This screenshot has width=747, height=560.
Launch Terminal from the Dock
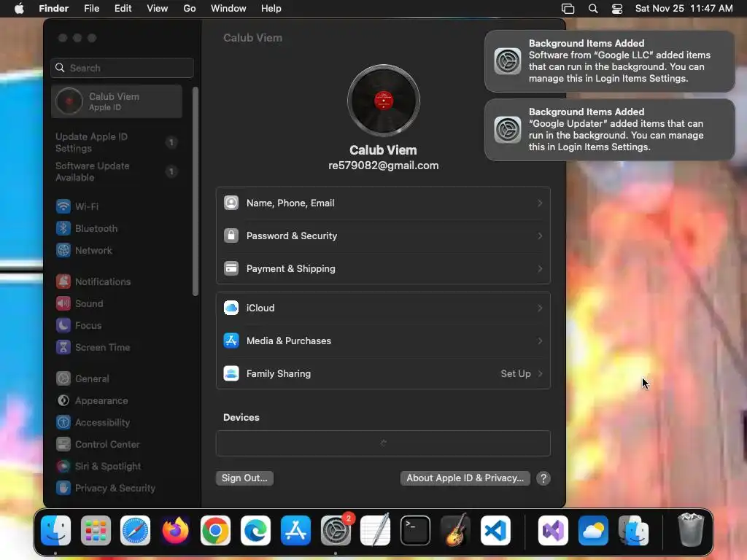coord(415,531)
